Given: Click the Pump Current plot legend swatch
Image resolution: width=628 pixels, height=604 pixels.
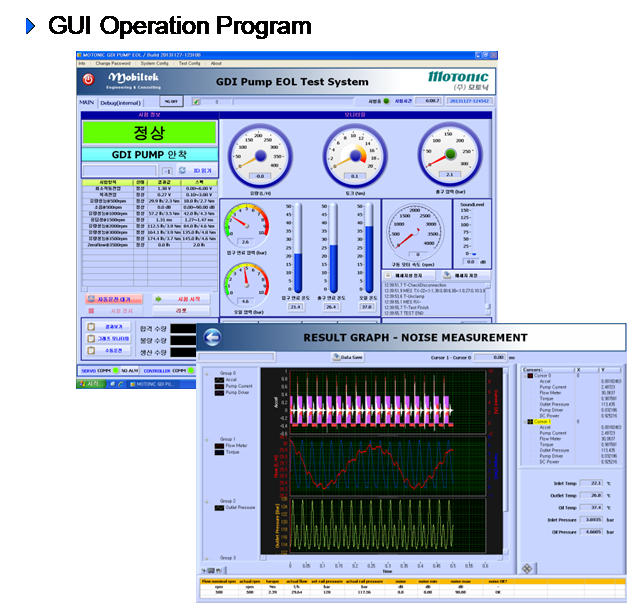Looking at the screenshot, I should click(219, 387).
